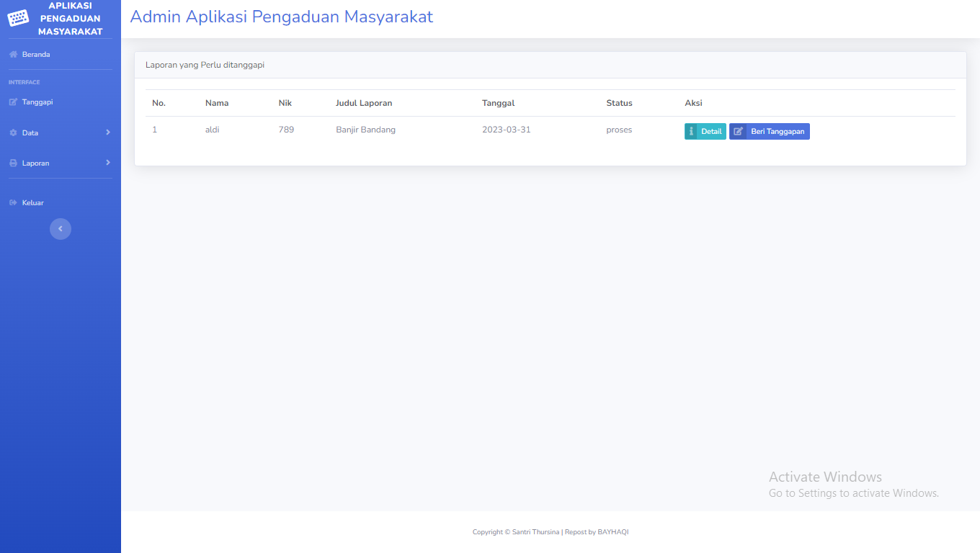Click the No. column header
The width and height of the screenshot is (980, 553).
click(159, 103)
